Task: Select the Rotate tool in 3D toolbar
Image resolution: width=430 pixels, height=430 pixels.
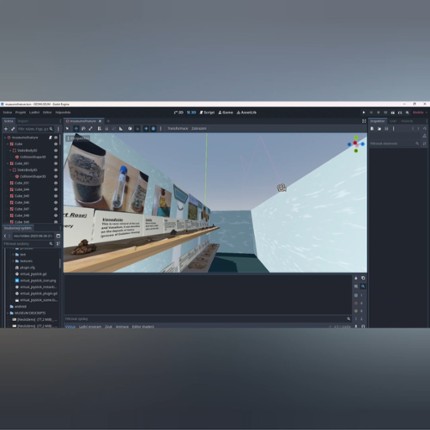Action: click(x=83, y=129)
